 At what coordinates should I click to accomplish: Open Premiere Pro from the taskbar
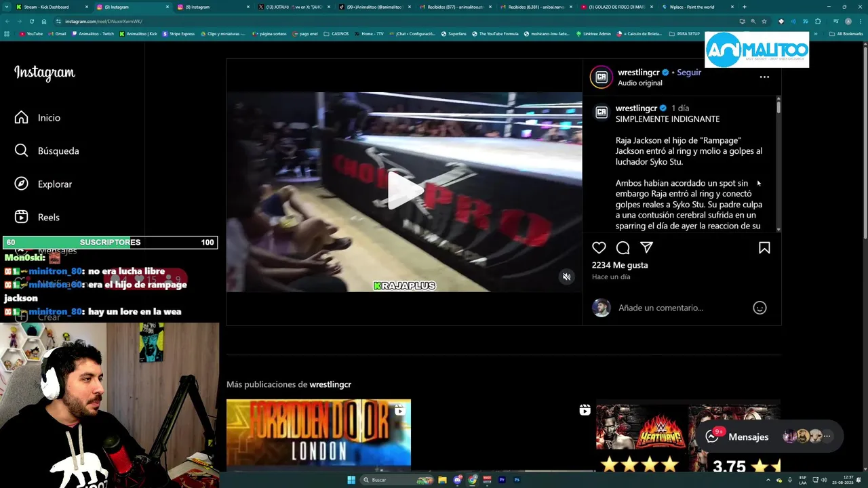[502, 480]
